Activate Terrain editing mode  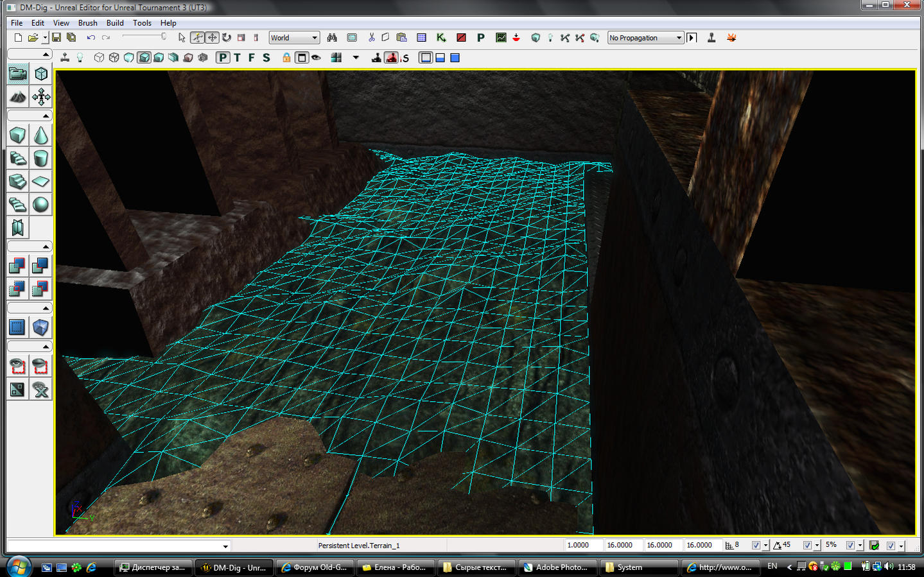click(x=18, y=97)
